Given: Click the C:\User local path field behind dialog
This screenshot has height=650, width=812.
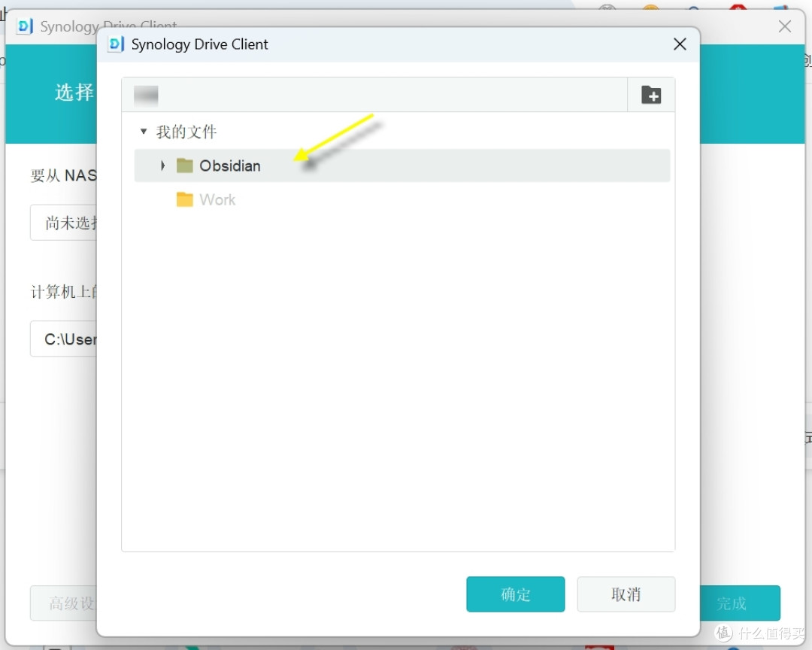Looking at the screenshot, I should 63,339.
